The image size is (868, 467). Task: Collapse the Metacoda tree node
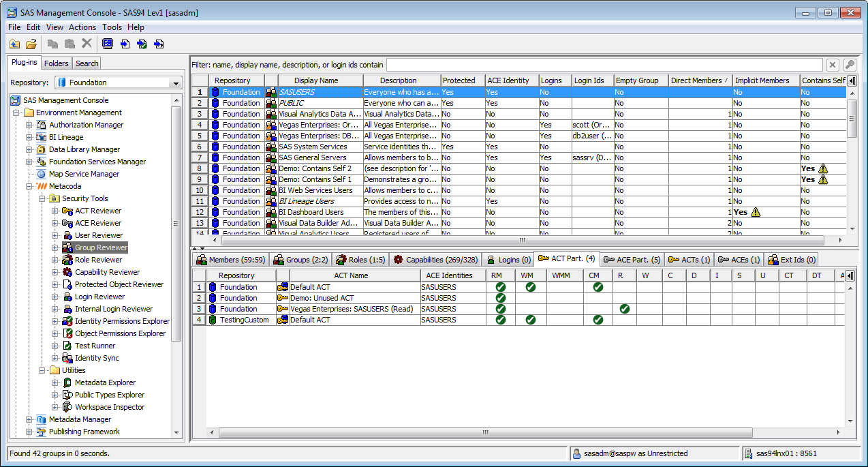click(x=29, y=186)
